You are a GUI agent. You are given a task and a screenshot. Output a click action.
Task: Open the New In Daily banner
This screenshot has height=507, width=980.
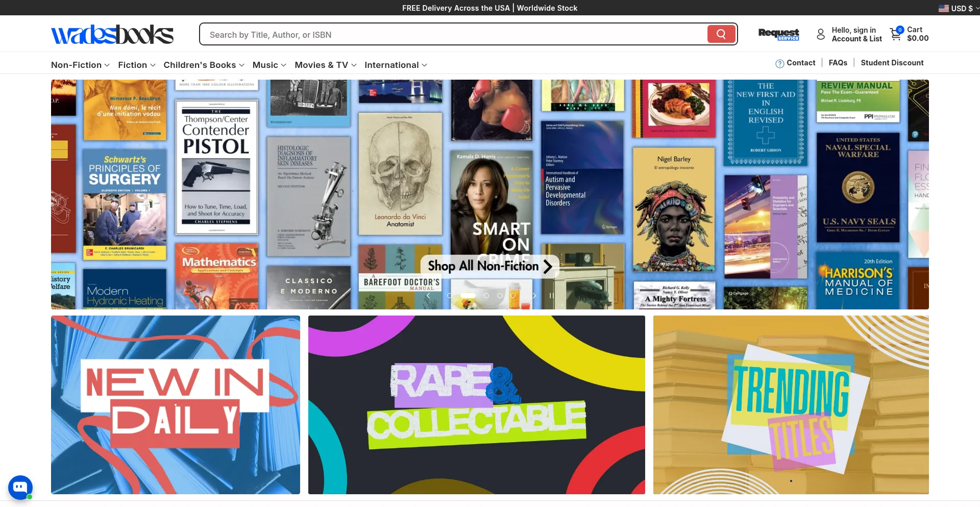pyautogui.click(x=176, y=405)
